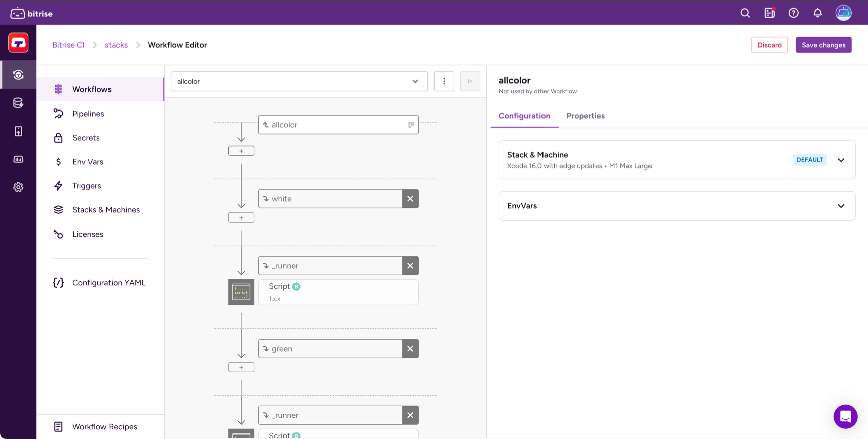This screenshot has width=868, height=439.
Task: Add a step below the green workflow
Action: pos(241,367)
